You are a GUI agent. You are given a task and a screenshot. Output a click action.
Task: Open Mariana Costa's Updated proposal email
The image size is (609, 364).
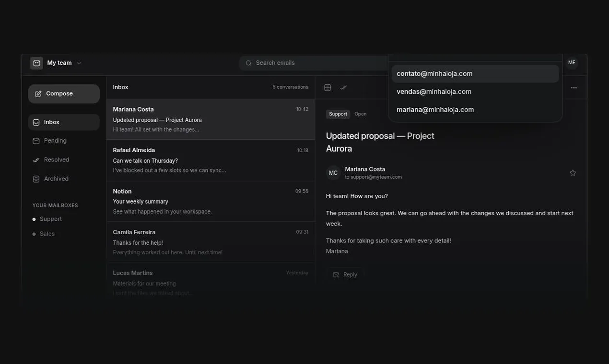tap(211, 119)
